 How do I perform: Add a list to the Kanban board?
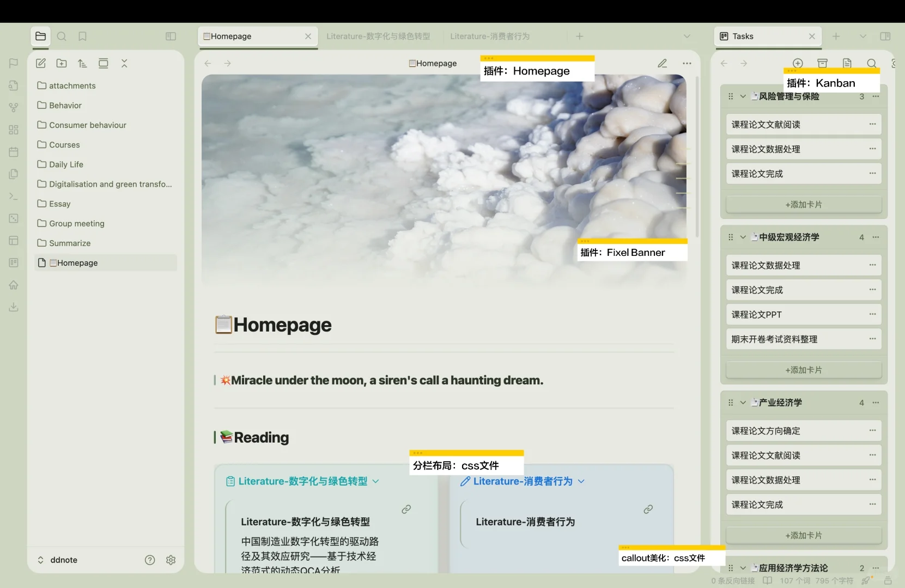[x=798, y=63]
